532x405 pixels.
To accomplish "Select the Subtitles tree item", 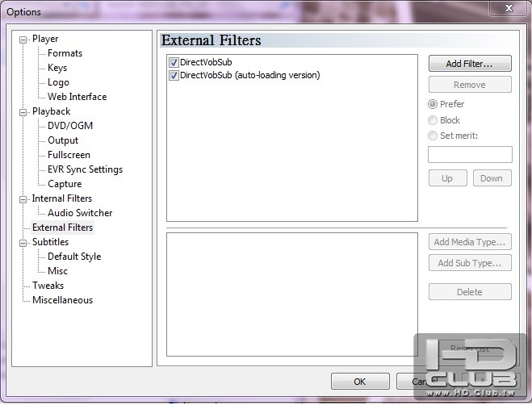I will pyautogui.click(x=50, y=242).
